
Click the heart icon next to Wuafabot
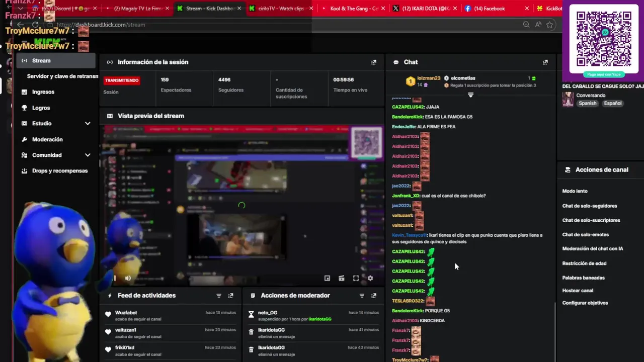(108, 315)
